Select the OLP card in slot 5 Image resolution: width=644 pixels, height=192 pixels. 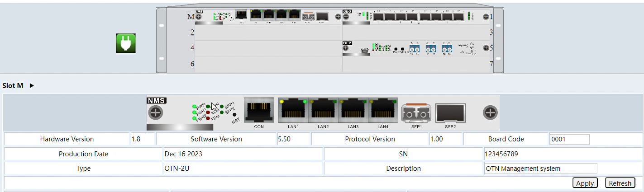click(416, 48)
